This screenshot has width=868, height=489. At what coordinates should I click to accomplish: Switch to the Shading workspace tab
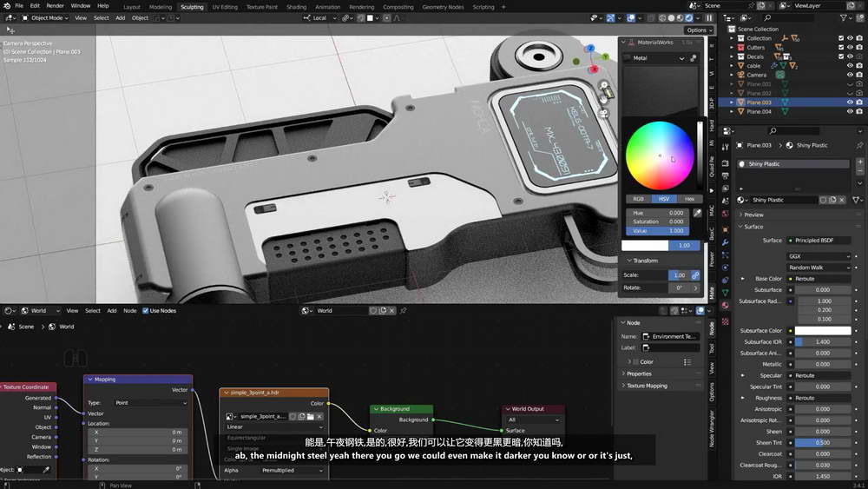pyautogui.click(x=296, y=7)
